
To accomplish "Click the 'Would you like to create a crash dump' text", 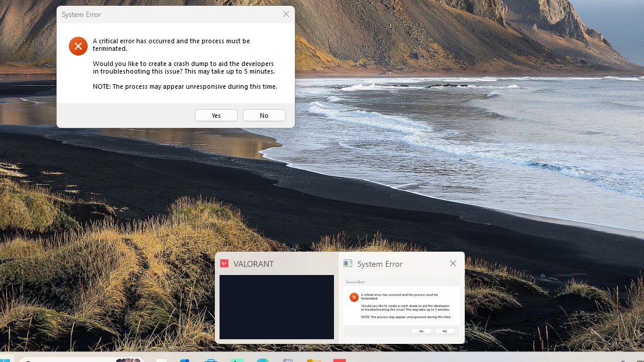I will point(183,67).
